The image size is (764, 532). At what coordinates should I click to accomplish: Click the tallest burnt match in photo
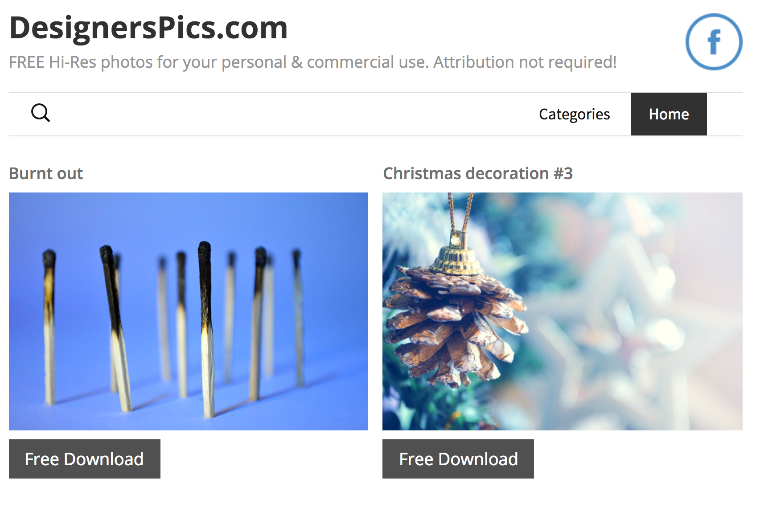[x=205, y=330]
